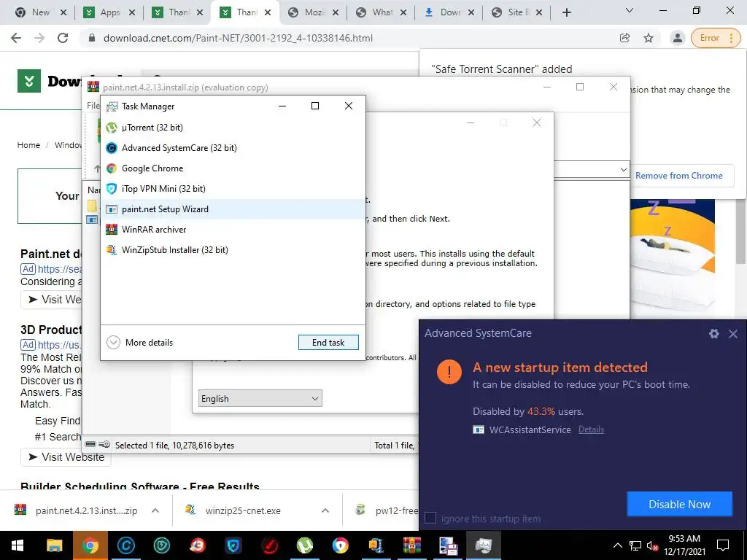Viewport: 747px width, 560px height.
Task: Select µTorrent (32 bit) in Task Manager
Action: (x=233, y=127)
